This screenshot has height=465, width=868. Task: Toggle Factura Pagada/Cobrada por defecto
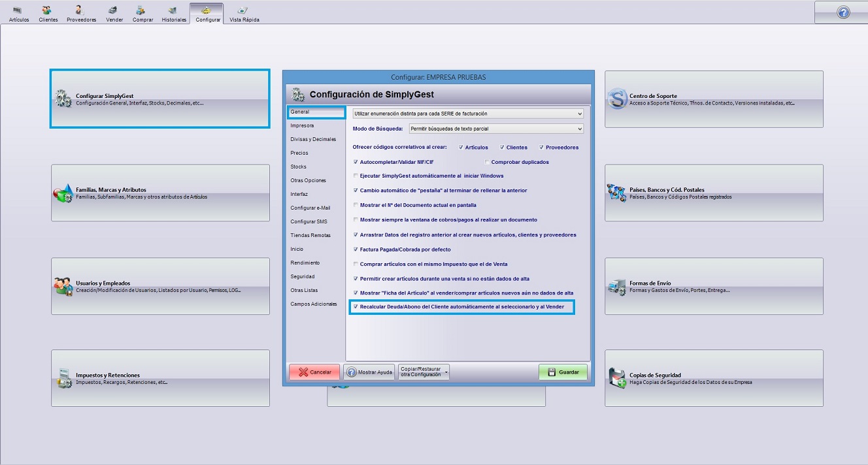tap(356, 249)
